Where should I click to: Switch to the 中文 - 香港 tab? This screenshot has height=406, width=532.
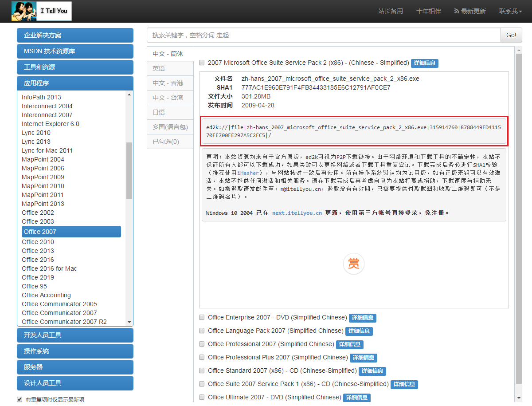tap(170, 83)
